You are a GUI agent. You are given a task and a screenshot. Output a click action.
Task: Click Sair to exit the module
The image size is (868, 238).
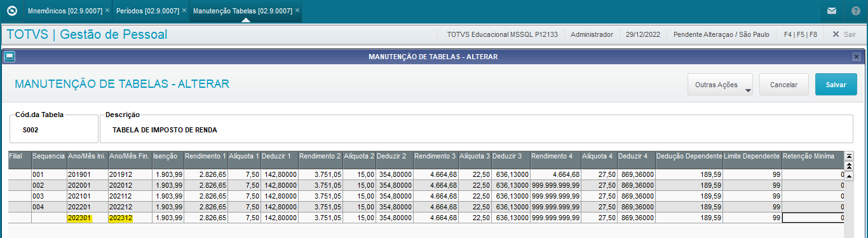click(x=844, y=34)
